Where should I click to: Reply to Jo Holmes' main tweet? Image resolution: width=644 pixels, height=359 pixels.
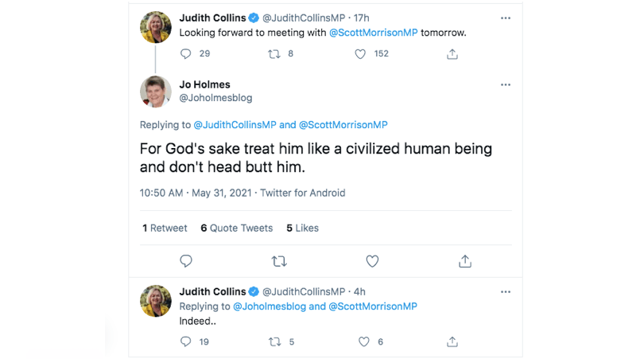186,261
